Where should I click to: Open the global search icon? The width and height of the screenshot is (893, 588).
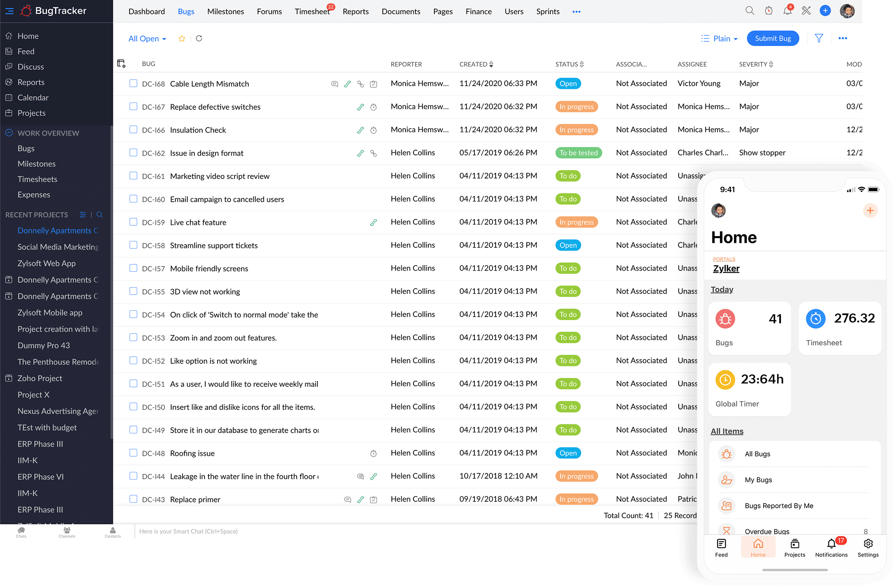[x=749, y=11]
